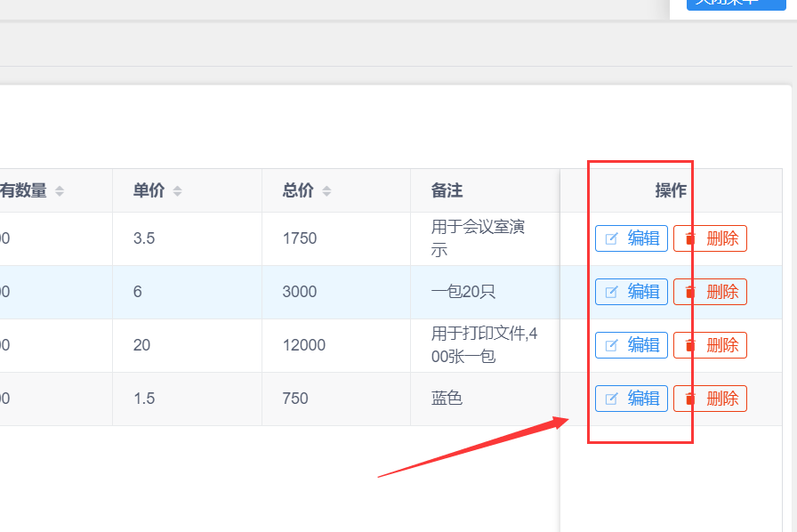Select the unit price cell 1.5
The image size is (797, 532).
click(144, 399)
